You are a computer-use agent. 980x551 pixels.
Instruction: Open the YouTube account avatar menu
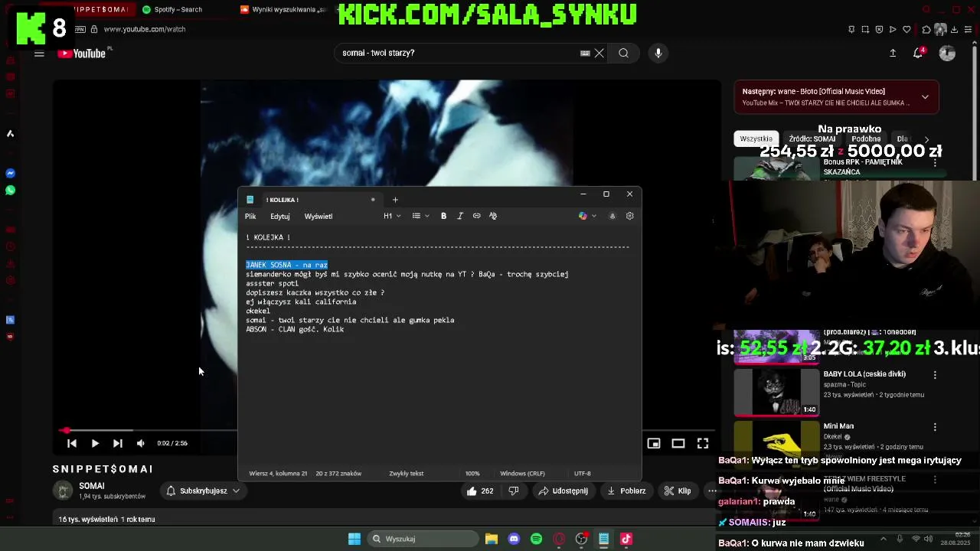pos(947,53)
